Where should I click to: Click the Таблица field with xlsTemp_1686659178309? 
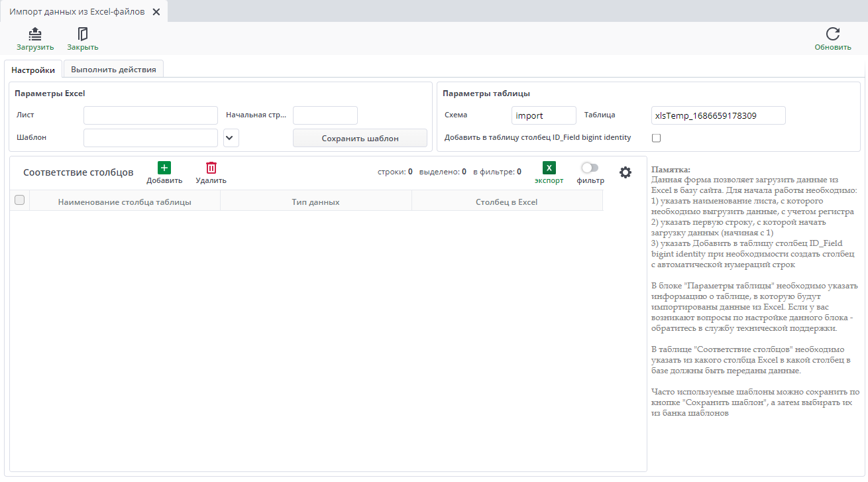(x=718, y=115)
